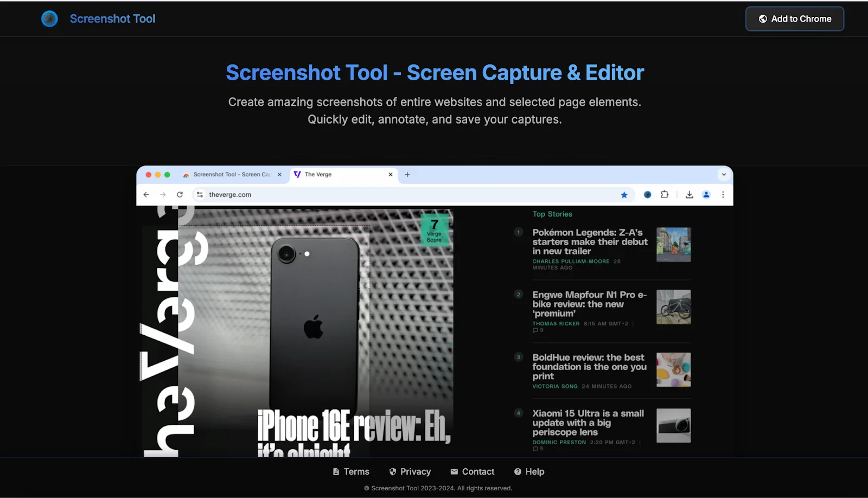This screenshot has height=498, width=868.
Task: Open the Screenshot Tool header link
Action: point(112,19)
